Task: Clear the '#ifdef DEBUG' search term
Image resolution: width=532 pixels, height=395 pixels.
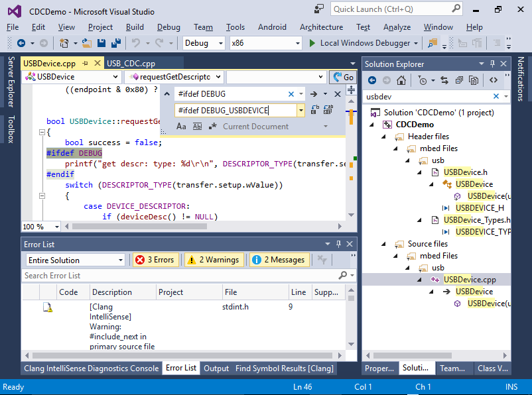Action: (x=291, y=94)
